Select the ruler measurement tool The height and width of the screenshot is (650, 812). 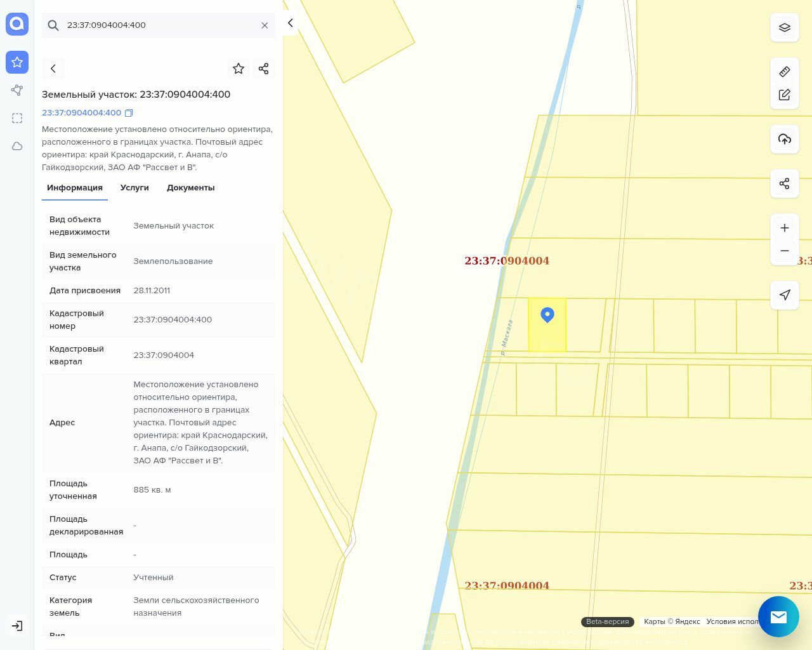[x=784, y=72]
